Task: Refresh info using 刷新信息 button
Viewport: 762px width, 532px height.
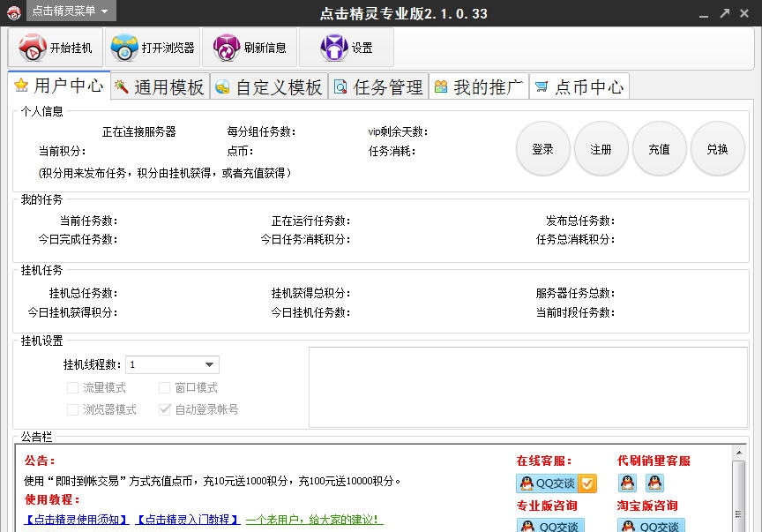Action: [250, 48]
